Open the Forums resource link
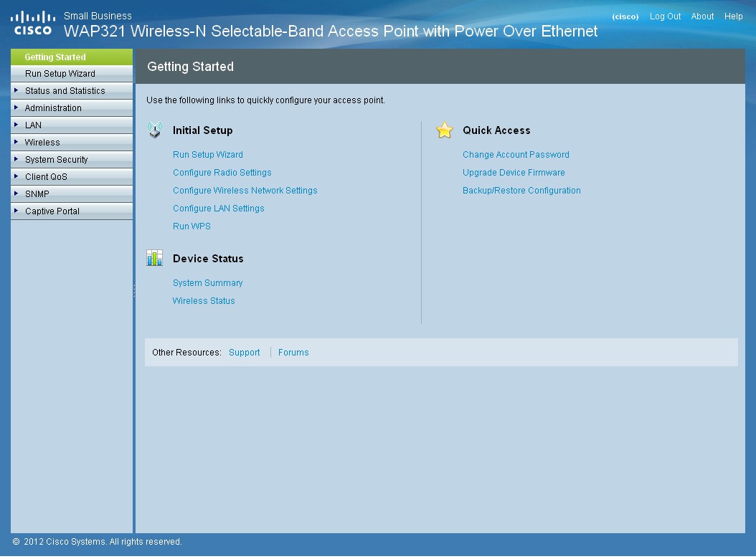This screenshot has width=756, height=559. click(x=293, y=353)
